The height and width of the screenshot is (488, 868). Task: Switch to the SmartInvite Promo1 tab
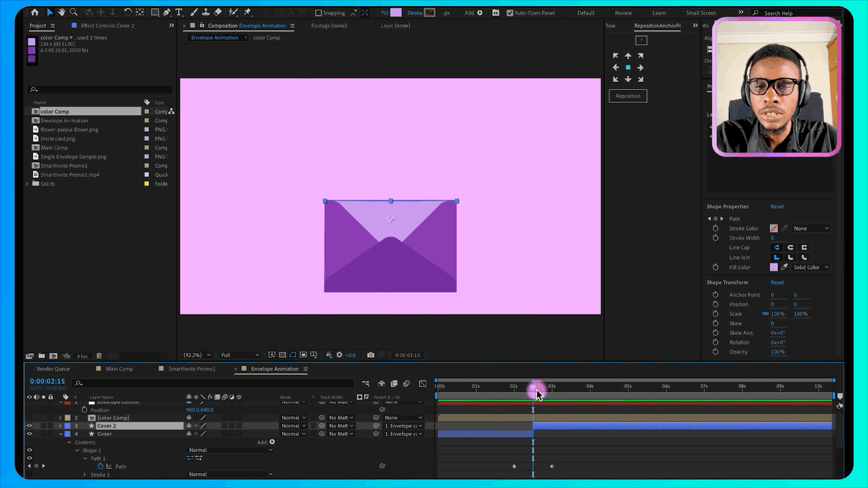192,369
